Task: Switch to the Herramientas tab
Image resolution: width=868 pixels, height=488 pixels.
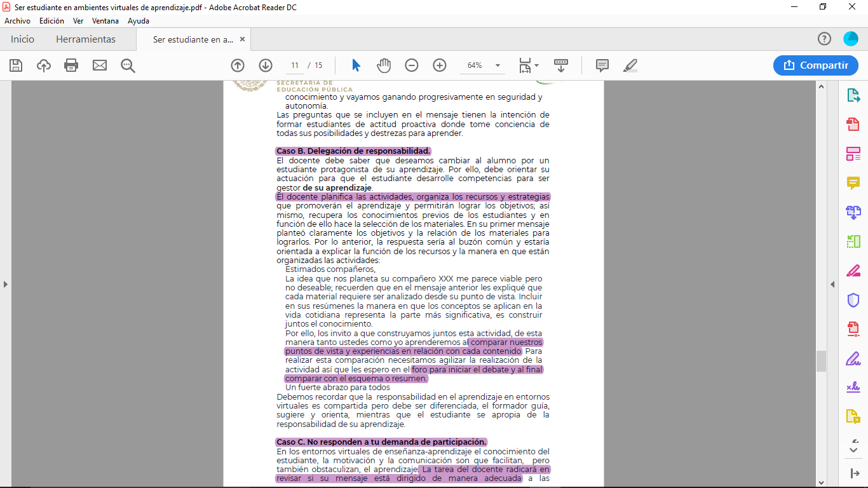Action: coord(86,39)
